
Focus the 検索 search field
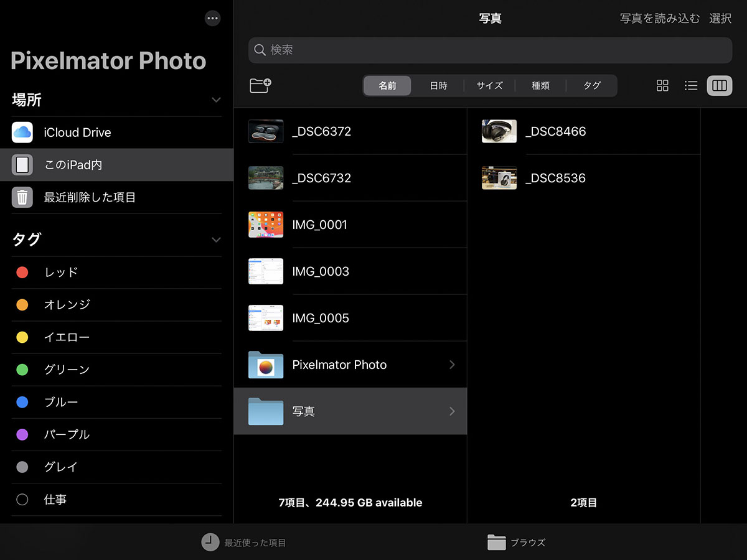490,50
